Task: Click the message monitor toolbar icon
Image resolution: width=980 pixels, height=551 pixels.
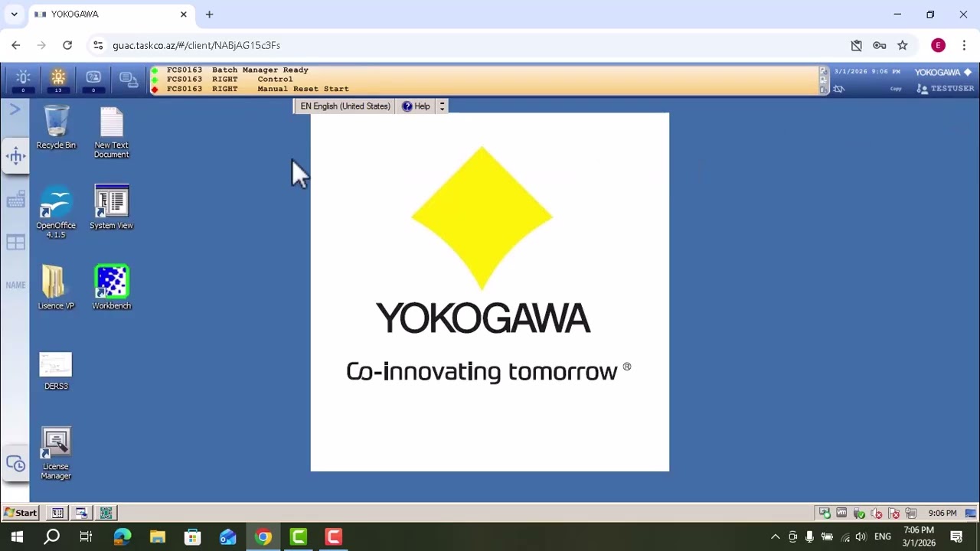Action: click(x=129, y=80)
